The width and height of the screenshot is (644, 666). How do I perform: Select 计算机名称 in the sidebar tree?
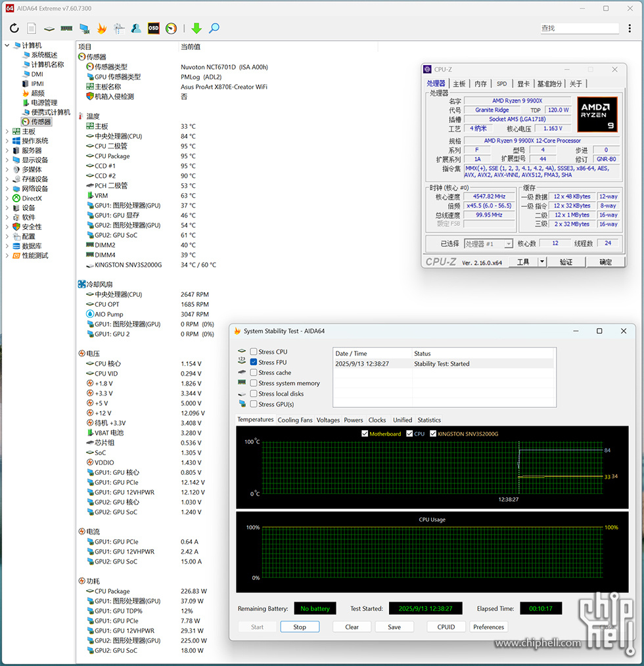[x=47, y=64]
